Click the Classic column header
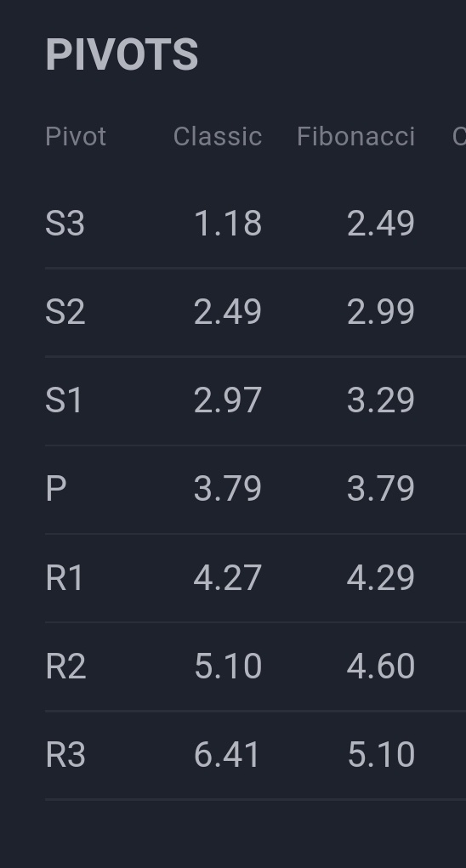 pos(218,136)
